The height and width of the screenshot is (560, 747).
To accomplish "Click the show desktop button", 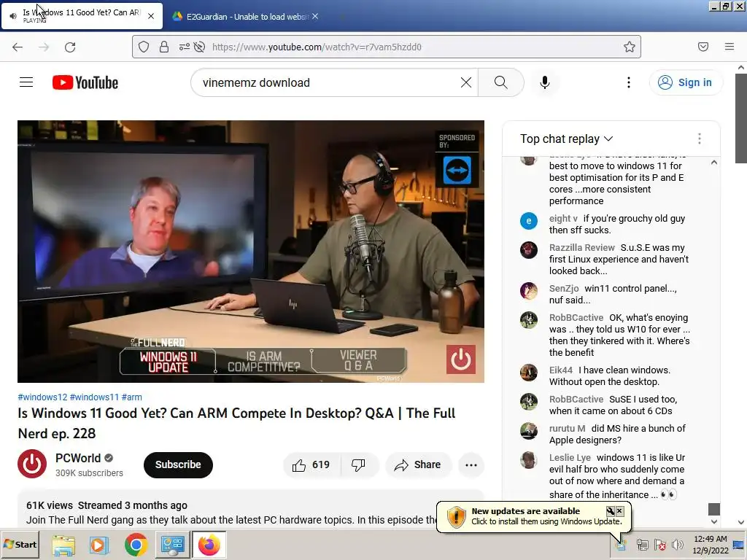I will [738, 545].
